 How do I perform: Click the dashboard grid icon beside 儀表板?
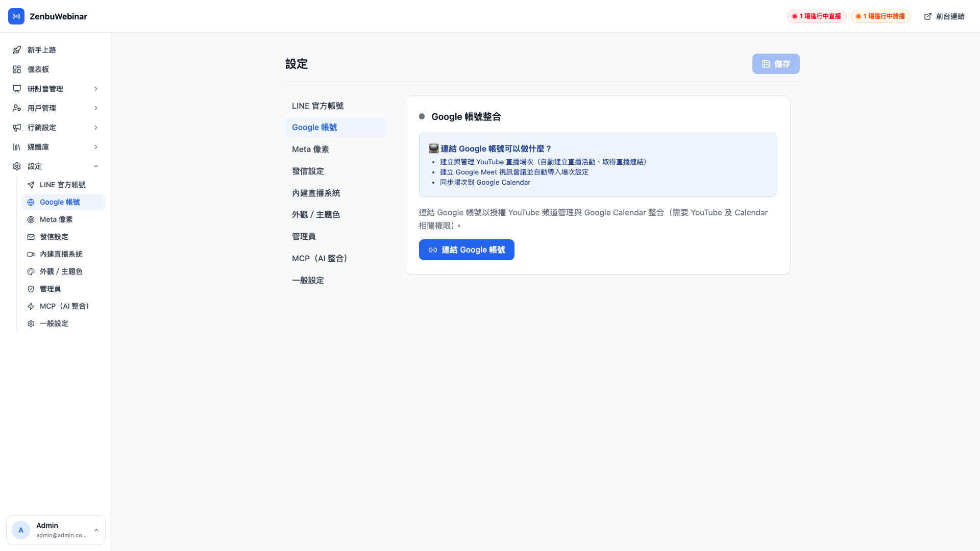17,69
